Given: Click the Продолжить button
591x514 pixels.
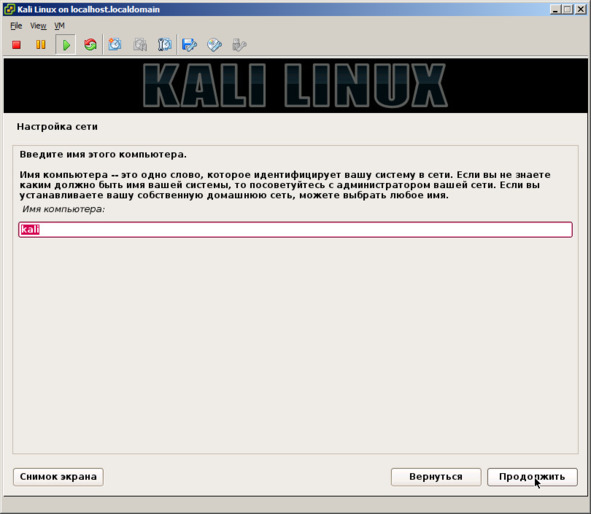Looking at the screenshot, I should point(532,477).
